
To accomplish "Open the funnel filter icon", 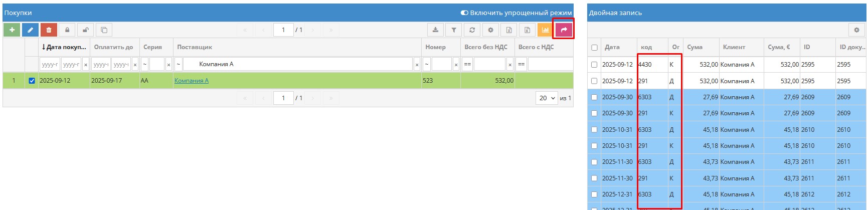I will pyautogui.click(x=454, y=30).
